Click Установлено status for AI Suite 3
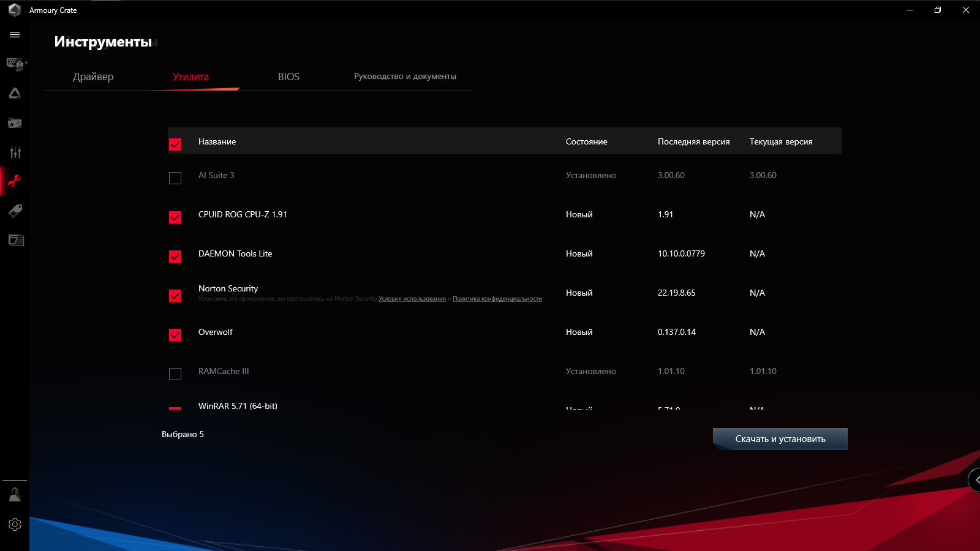The width and height of the screenshot is (980, 551). point(590,175)
